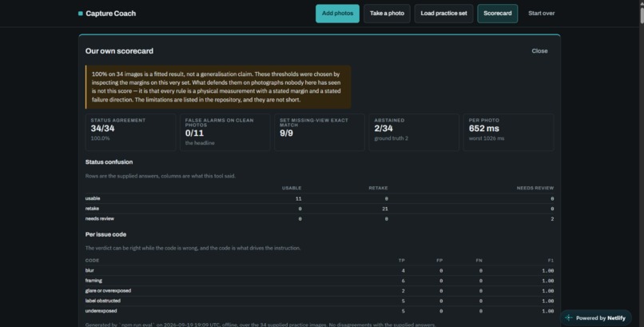Click the 100.0% text under status agreement
This screenshot has height=327, width=644.
click(x=100, y=138)
